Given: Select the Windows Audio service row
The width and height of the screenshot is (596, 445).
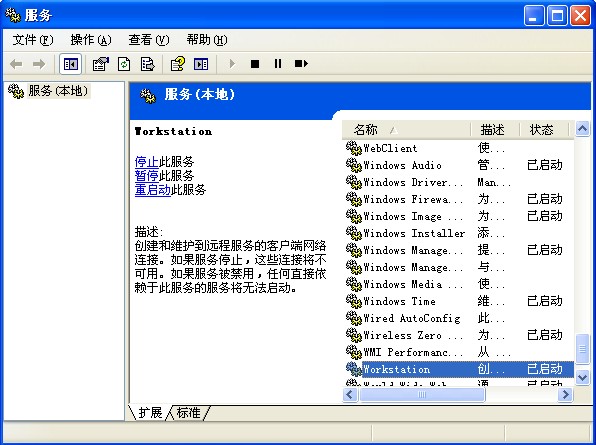Looking at the screenshot, I should 458,165.
